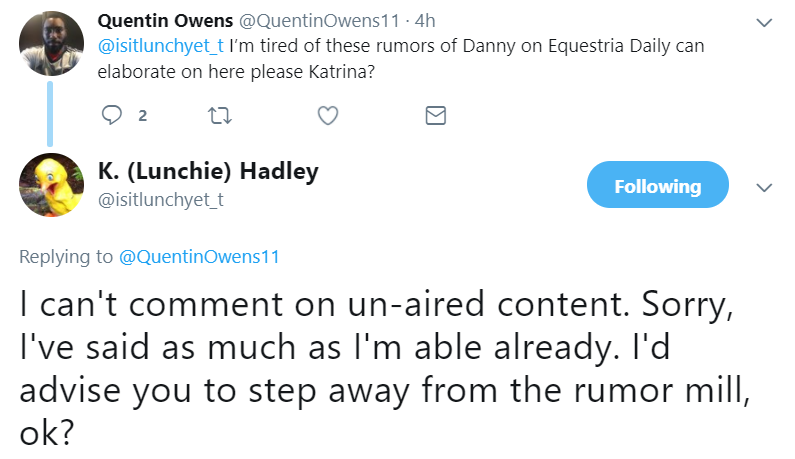Image resolution: width=795 pixels, height=459 pixels.
Task: Open the chevron menu beside the Following button
Action: pyautogui.click(x=764, y=188)
